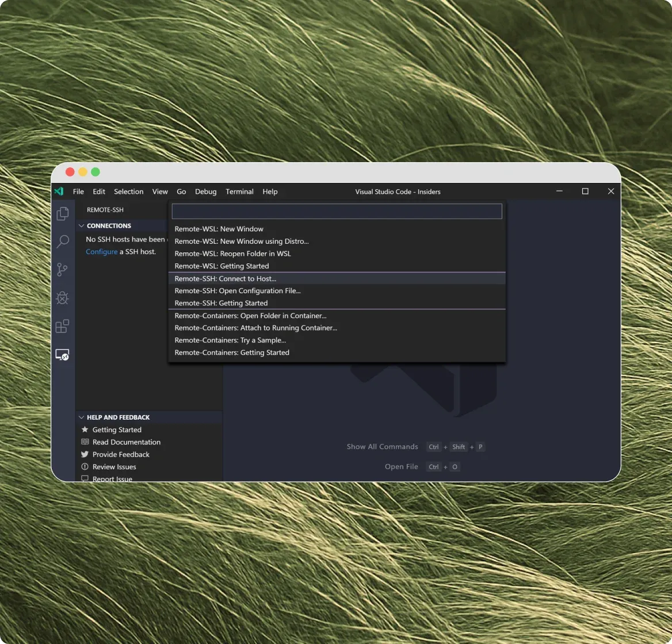Click the command palette input field
Screen dimensions: 672x644
[x=337, y=211]
